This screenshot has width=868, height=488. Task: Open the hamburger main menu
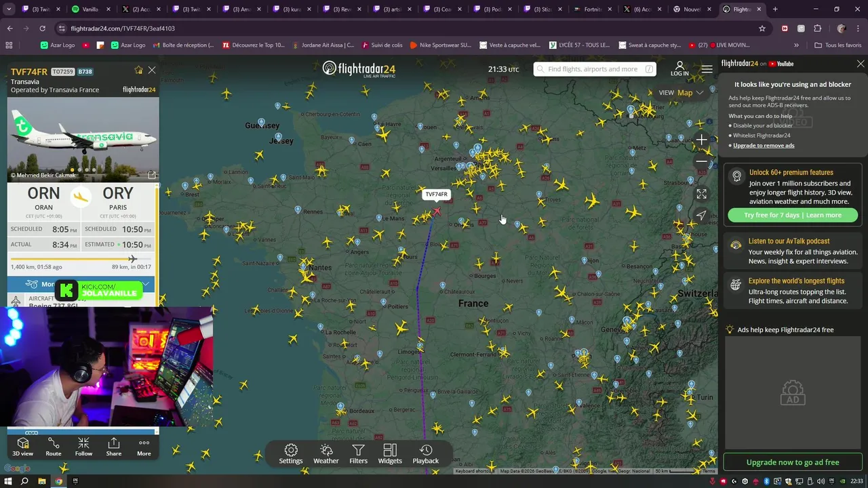click(x=707, y=69)
